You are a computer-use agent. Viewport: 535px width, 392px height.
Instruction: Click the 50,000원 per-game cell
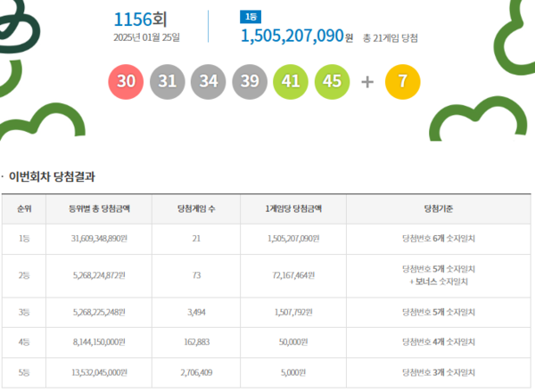point(293,342)
